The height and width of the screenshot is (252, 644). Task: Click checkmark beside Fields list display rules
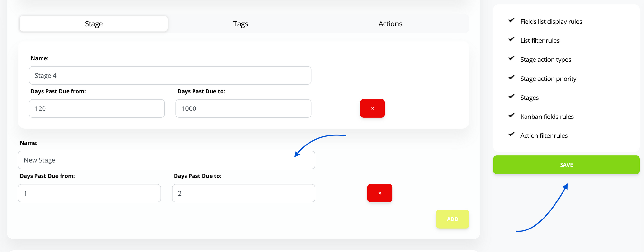click(511, 20)
